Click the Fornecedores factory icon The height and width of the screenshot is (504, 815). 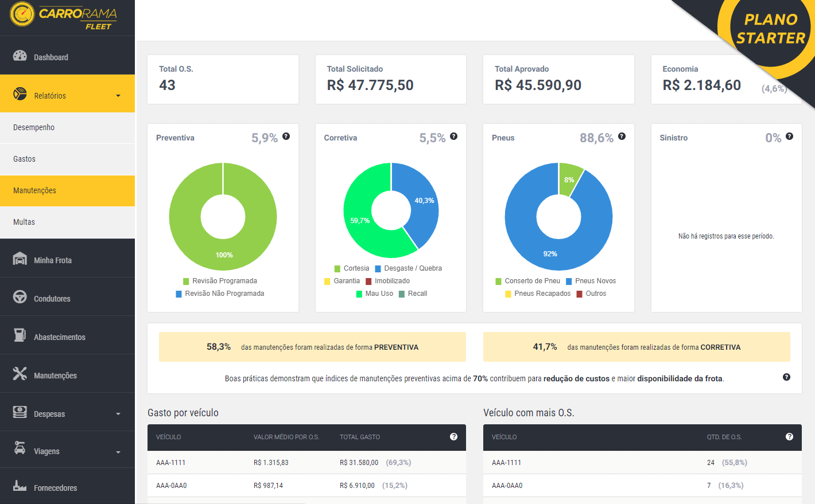[x=20, y=486]
